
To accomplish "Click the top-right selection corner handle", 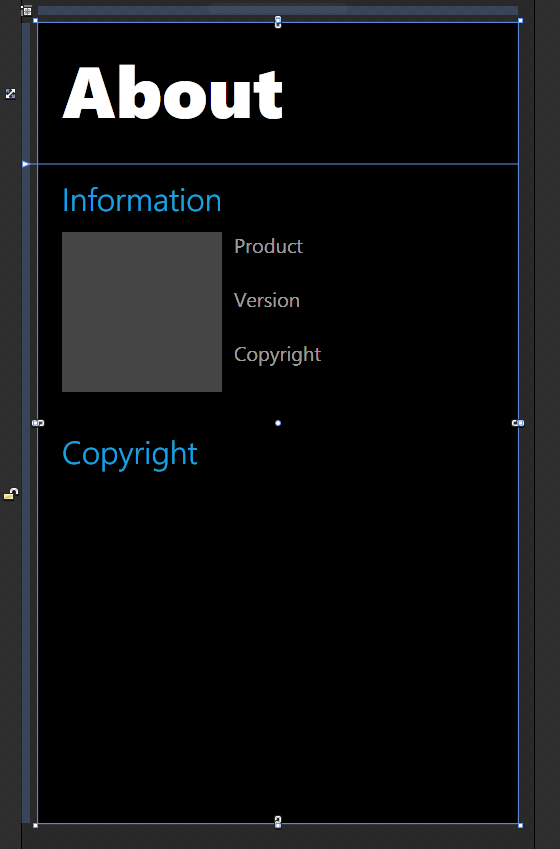I will click(x=520, y=21).
